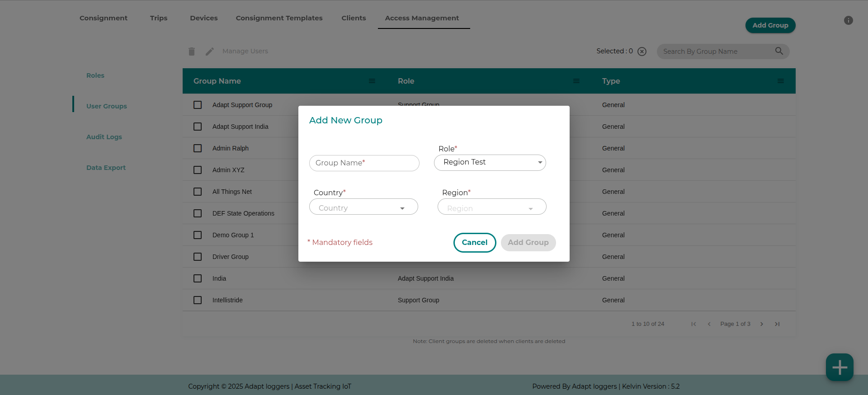Check the All Things Net checkbox
The width and height of the screenshot is (868, 395).
tap(198, 192)
